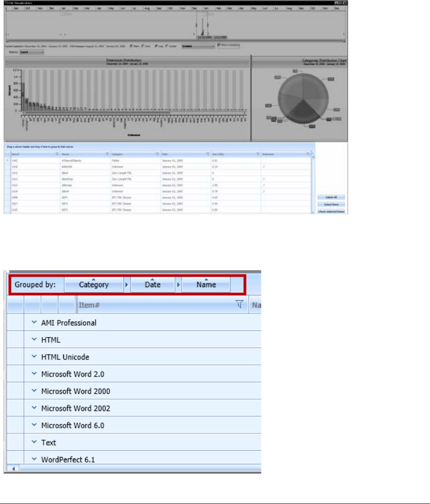Click the Date grouping chip
The image size is (430, 504).
click(x=153, y=284)
